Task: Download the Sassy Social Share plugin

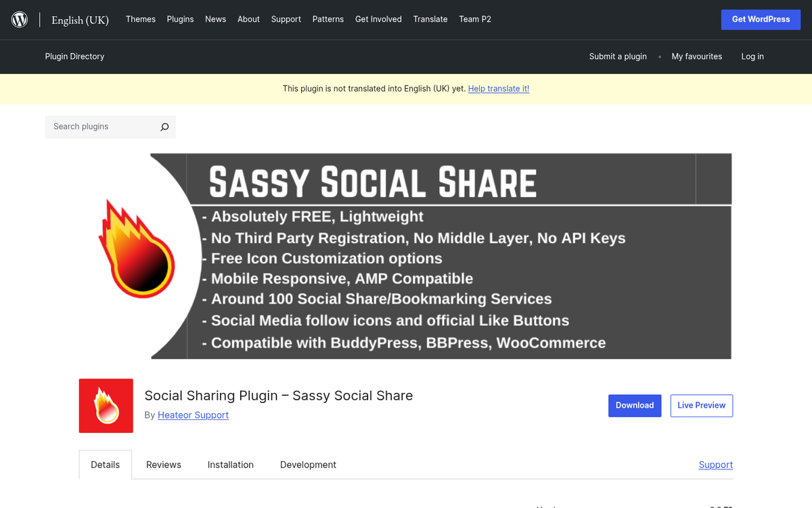Action: pos(635,405)
